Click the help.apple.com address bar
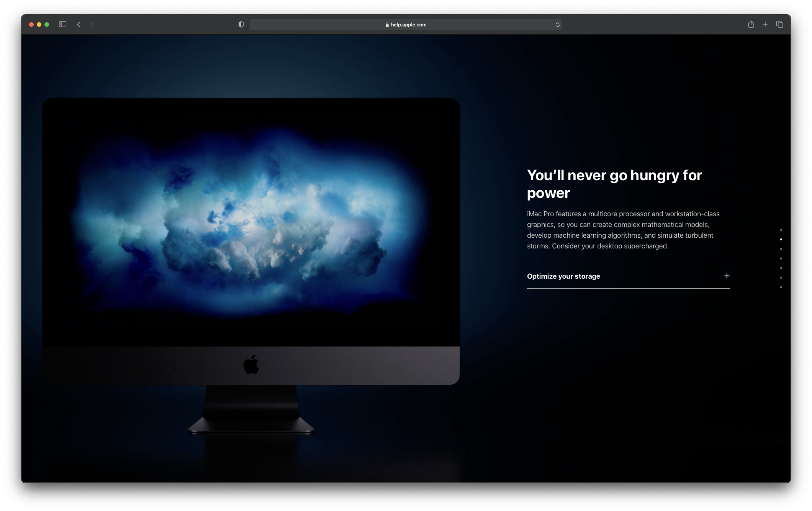This screenshot has height=511, width=812. tap(408, 24)
